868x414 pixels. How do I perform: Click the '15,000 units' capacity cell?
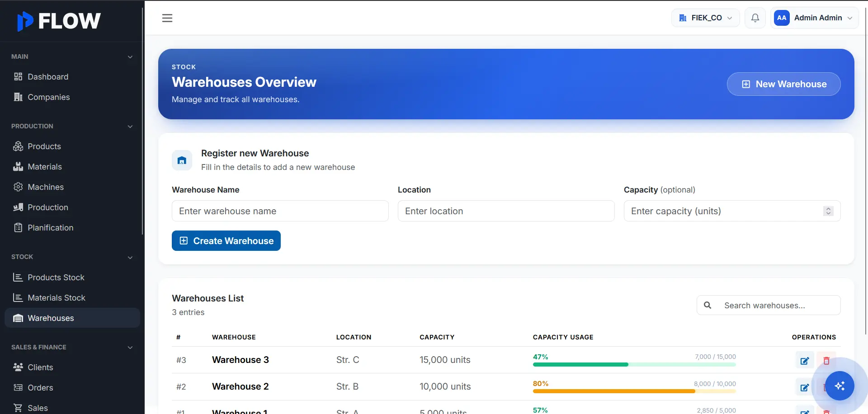pos(445,360)
